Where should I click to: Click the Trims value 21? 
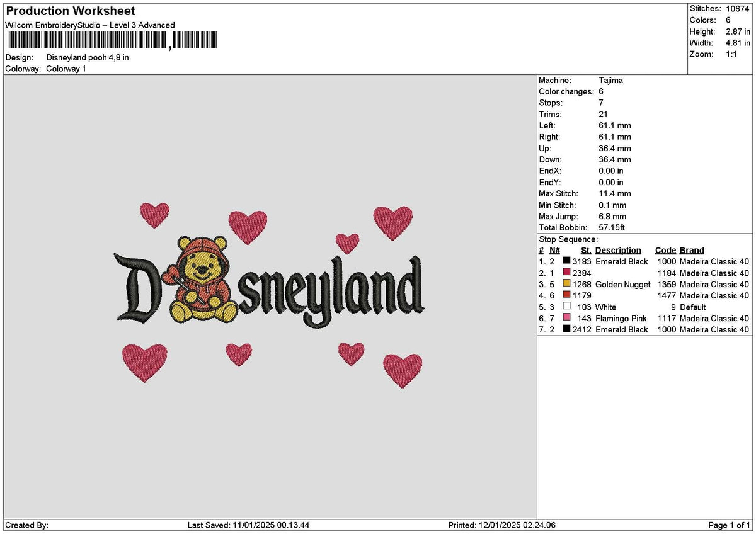(x=603, y=115)
